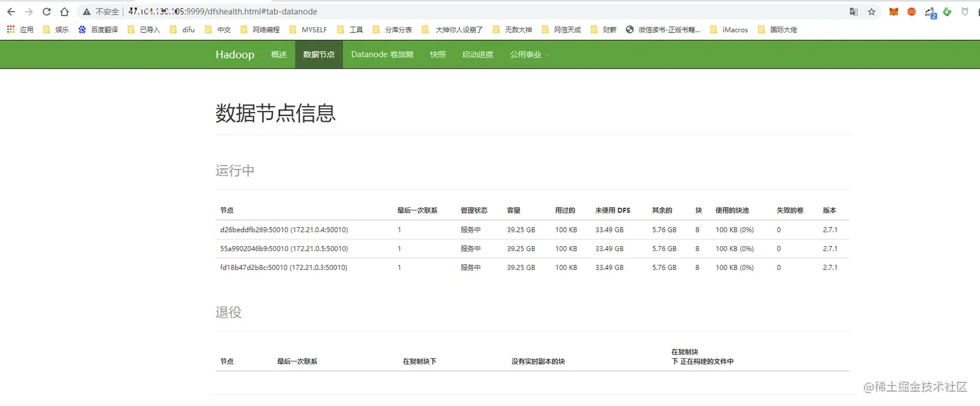Click the red infinity extension icon
980x406 pixels.
(x=911, y=11)
